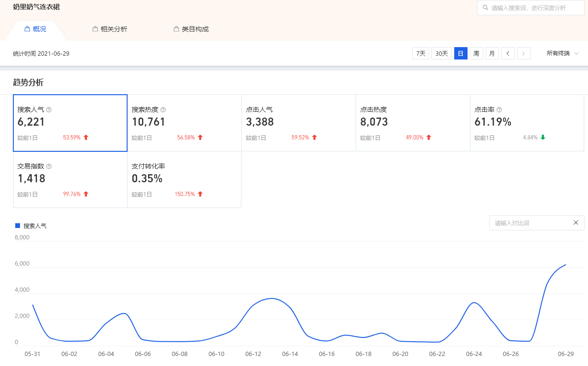Screen dimensions: 588x366
Task: Click red up arrow in 搜索热度 card
Action: coord(200,138)
